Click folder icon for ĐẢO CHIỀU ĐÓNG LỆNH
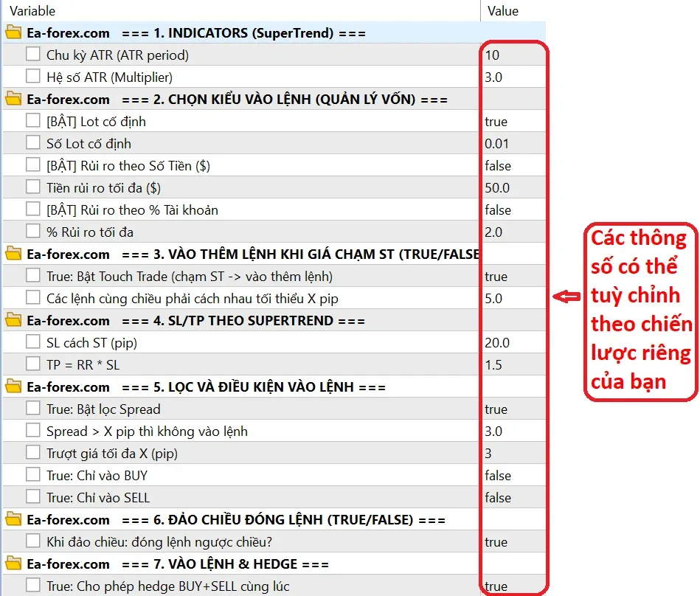This screenshot has width=700, height=596. (x=13, y=519)
